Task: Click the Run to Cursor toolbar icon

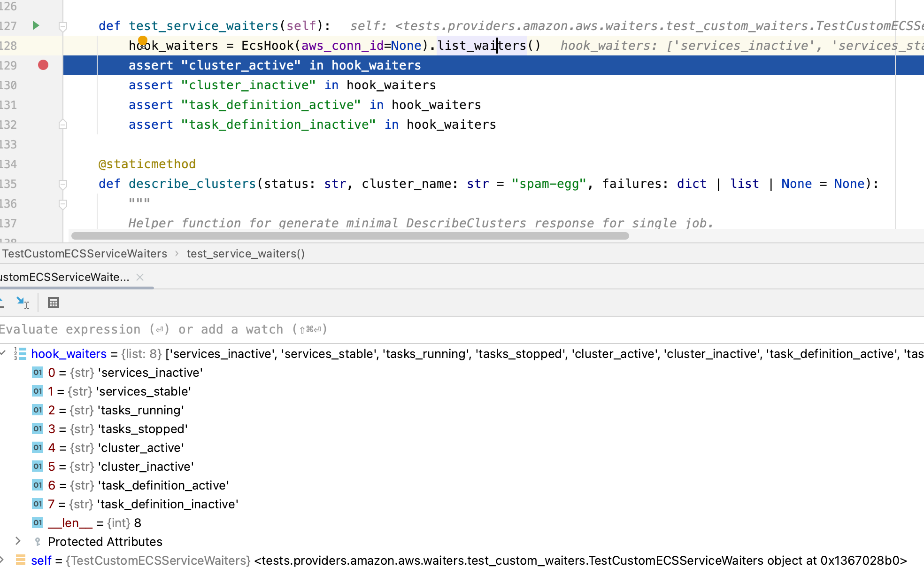Action: pos(22,303)
